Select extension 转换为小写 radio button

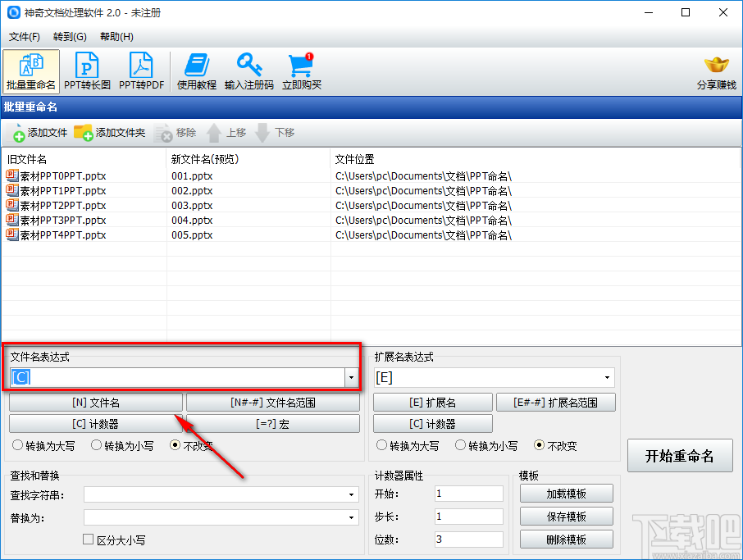[x=460, y=445]
